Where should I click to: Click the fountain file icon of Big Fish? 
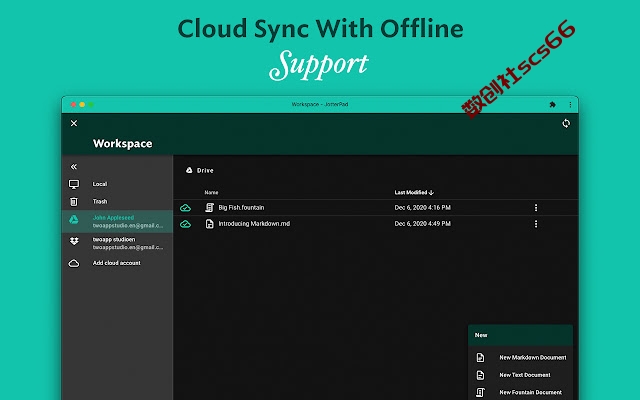point(209,208)
